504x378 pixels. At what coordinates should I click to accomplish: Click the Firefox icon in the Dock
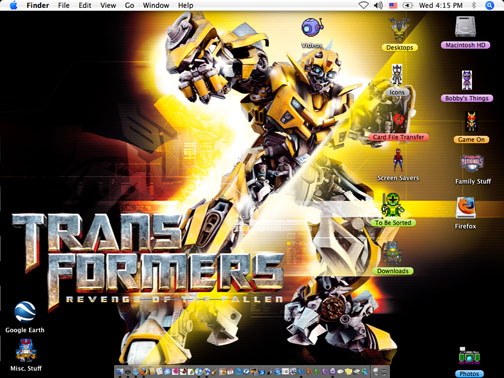point(143,371)
